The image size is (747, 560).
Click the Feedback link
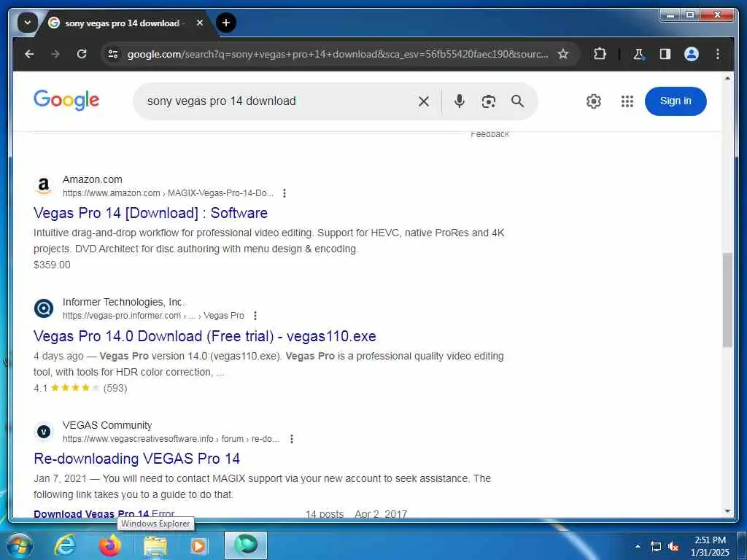coord(489,134)
